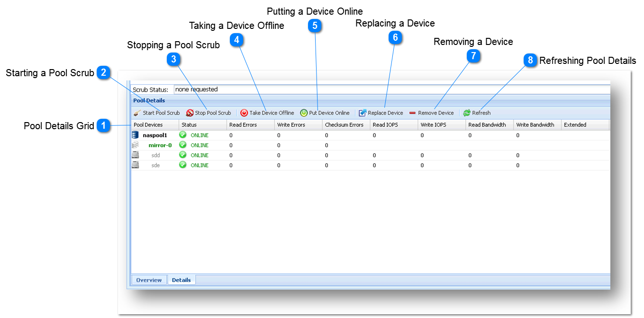This screenshot has height=318, width=644.
Task: Click the Scrub Status field
Action: point(392,89)
